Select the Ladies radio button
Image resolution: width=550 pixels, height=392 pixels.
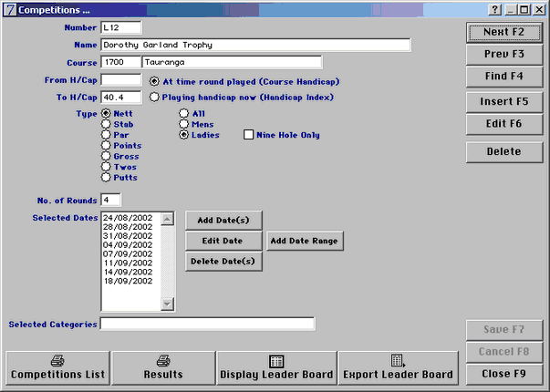coord(184,135)
